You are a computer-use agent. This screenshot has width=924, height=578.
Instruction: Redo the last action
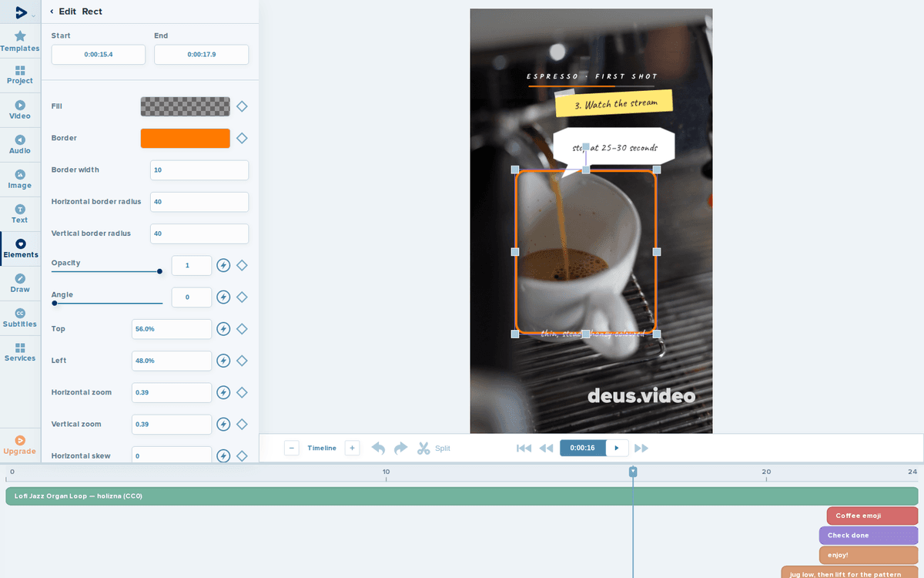point(400,448)
